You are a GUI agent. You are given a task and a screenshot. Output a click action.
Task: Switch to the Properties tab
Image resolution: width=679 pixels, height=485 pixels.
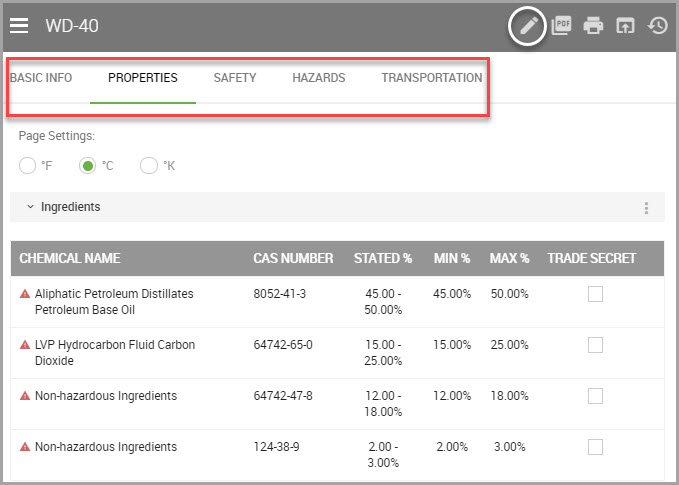(143, 78)
